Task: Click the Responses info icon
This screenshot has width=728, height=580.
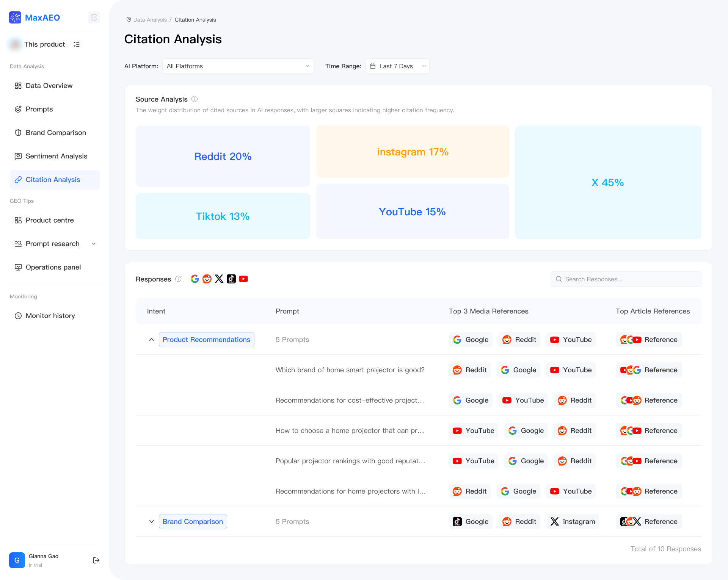Action: pyautogui.click(x=178, y=279)
